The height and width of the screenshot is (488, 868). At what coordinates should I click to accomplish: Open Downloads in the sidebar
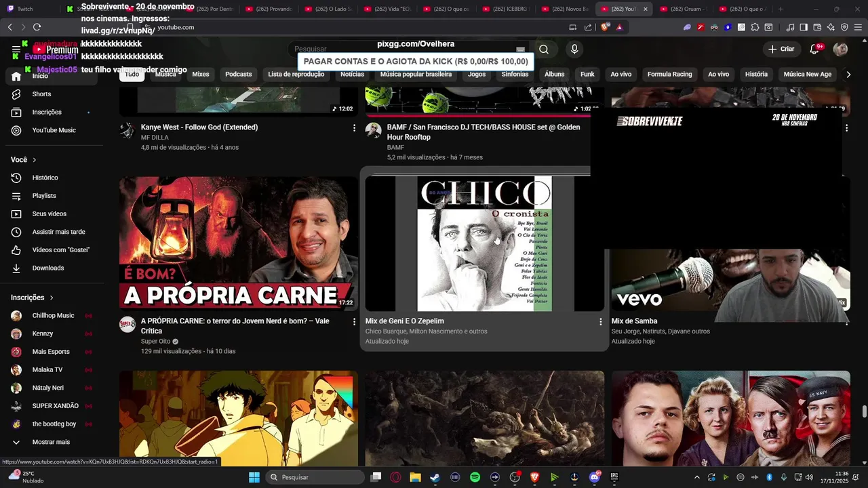pyautogui.click(x=53, y=268)
